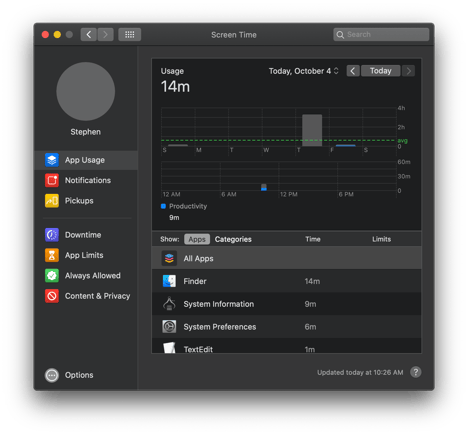Click the hourly usage bar near 10 AM
The width and height of the screenshot is (468, 435).
pos(264,187)
